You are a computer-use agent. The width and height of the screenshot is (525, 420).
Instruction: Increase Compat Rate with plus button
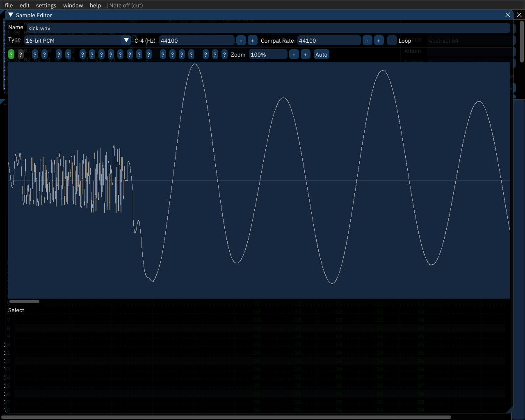[x=379, y=41]
